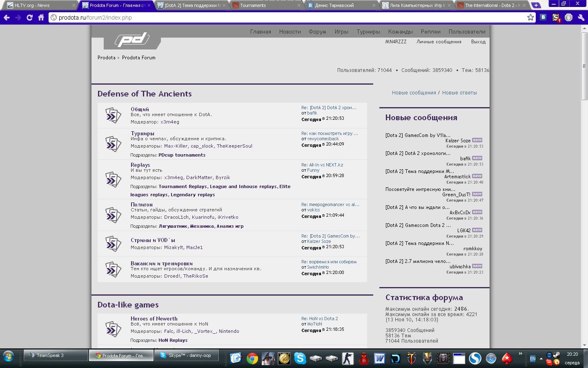The width and height of the screenshot is (588, 368).
Task: Open the Prodota Forum breadcrumb link
Action: click(139, 58)
